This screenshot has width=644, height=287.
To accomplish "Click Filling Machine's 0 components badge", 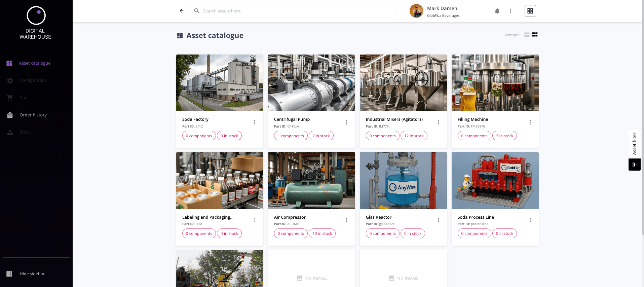I will (475, 136).
